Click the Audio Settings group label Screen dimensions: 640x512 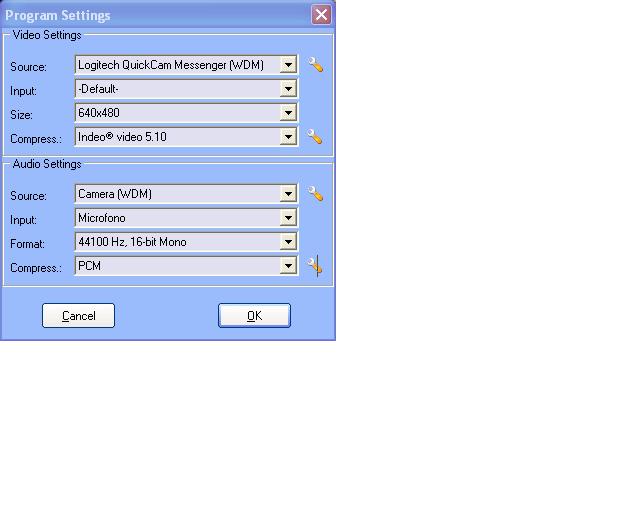pos(47,164)
